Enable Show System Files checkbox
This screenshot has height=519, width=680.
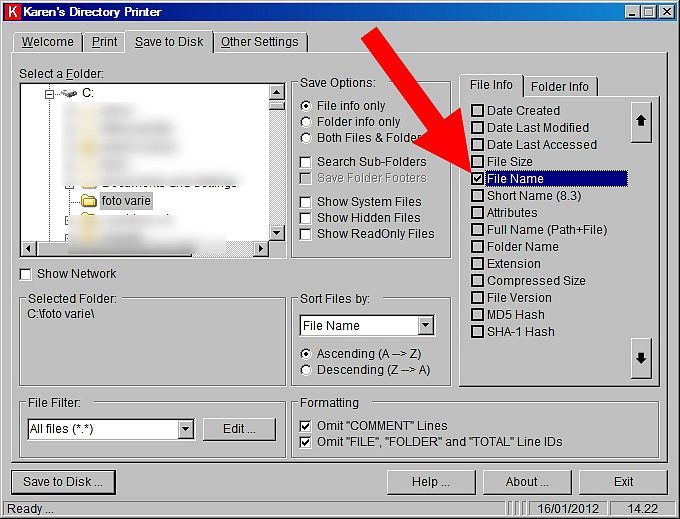(306, 202)
